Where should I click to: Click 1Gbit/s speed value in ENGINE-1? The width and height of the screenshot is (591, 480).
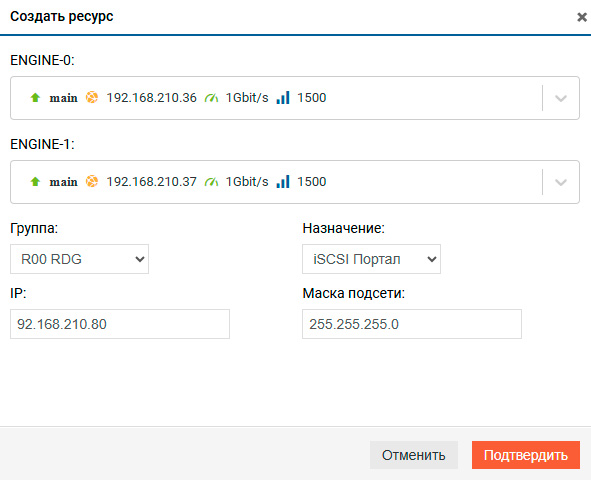[x=247, y=182]
